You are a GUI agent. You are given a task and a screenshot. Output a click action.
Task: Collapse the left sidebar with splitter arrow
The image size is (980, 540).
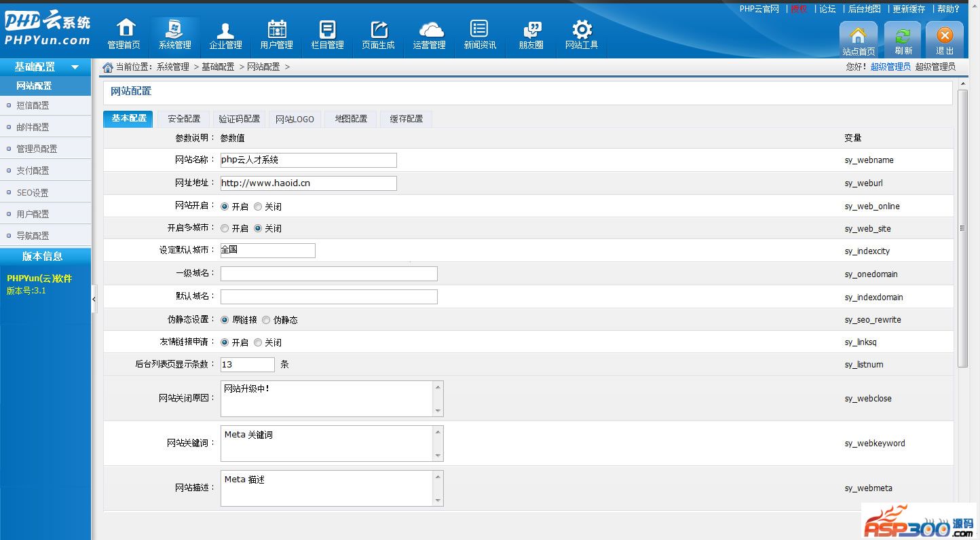point(94,299)
